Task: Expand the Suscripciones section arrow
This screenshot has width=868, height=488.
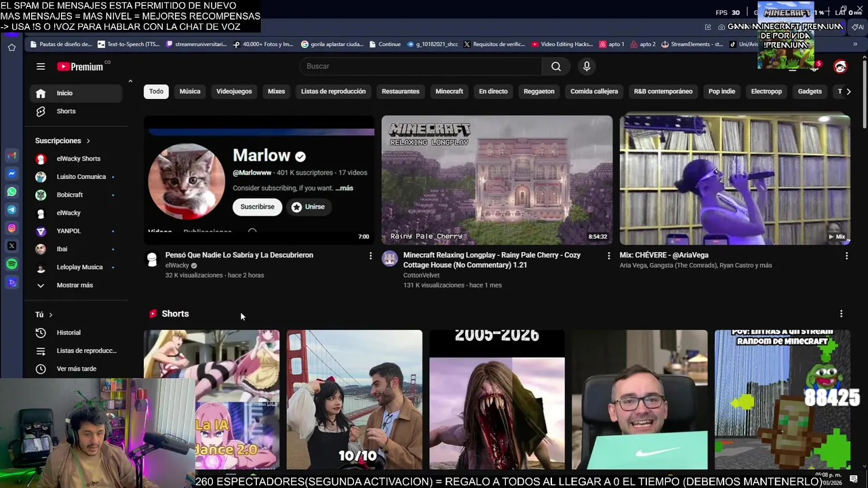Action: tap(88, 141)
